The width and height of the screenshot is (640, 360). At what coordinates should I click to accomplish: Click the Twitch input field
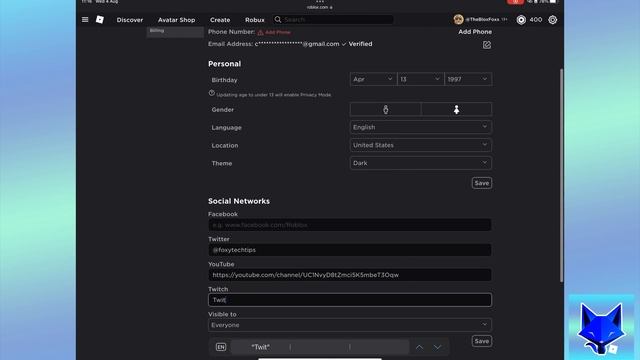click(350, 300)
